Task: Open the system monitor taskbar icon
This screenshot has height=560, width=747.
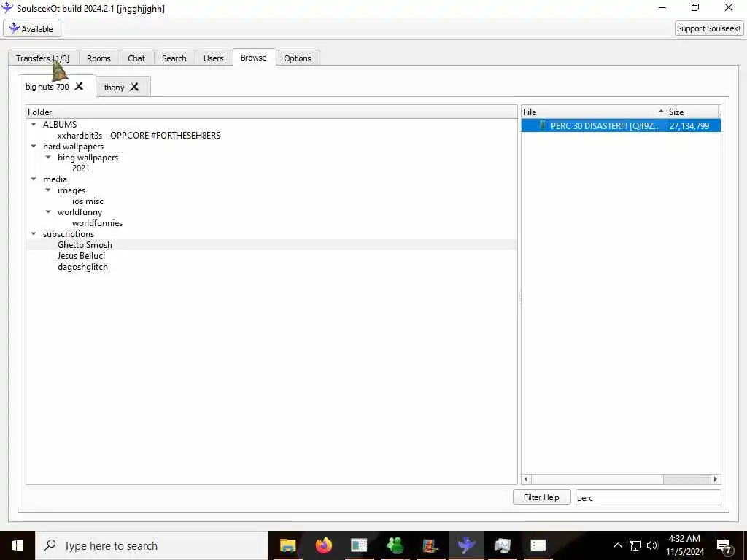Action: coord(502,545)
